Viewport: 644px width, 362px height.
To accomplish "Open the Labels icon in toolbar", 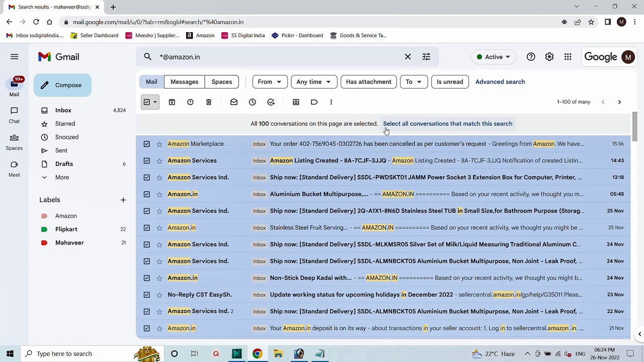I will tap(314, 102).
